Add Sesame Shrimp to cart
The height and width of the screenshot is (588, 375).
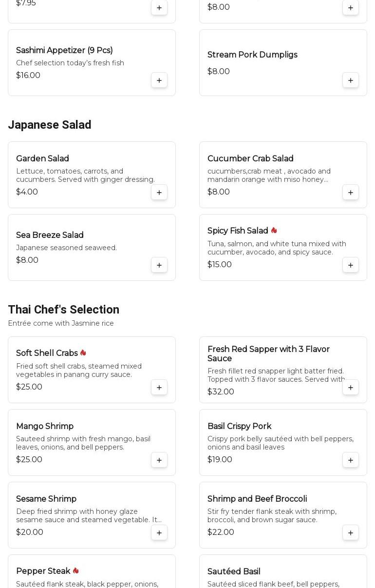pos(159,532)
